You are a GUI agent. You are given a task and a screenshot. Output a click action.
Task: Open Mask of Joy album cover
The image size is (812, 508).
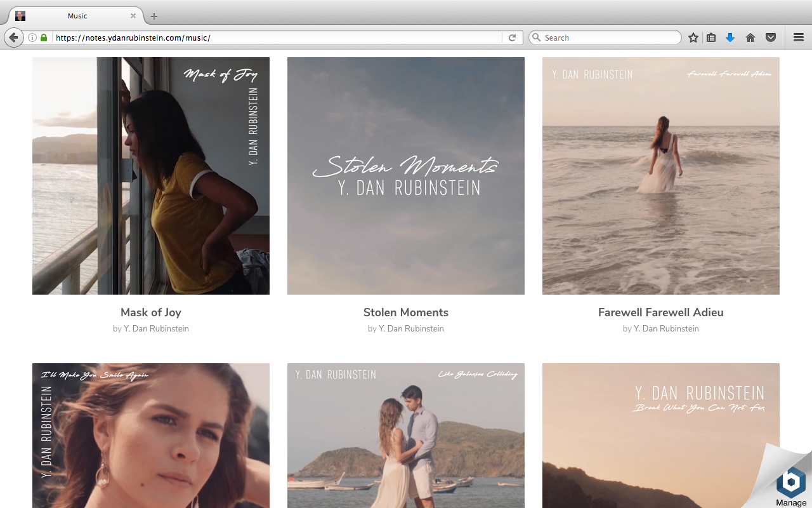point(151,176)
